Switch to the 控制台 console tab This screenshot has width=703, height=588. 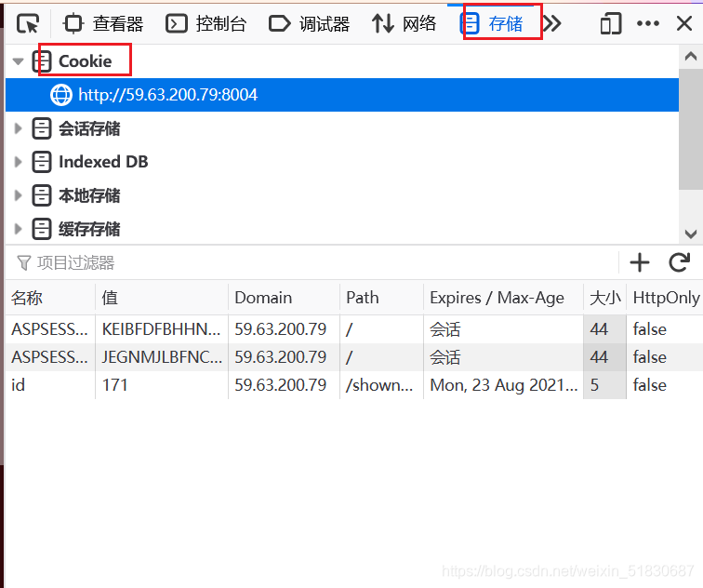(x=206, y=24)
